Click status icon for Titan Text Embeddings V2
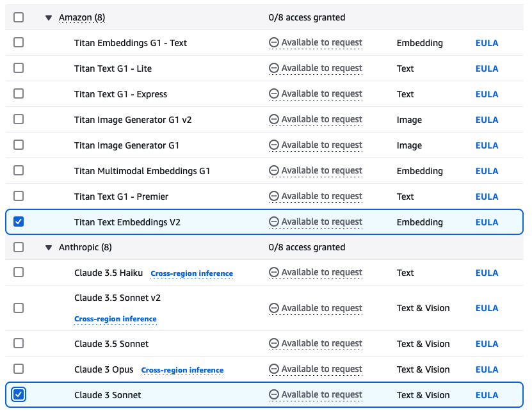Viewport: 532px width, 411px height. point(274,222)
